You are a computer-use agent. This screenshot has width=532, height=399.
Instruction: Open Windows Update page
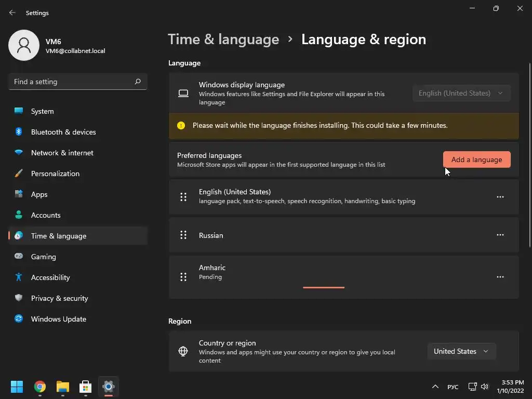coord(78,319)
